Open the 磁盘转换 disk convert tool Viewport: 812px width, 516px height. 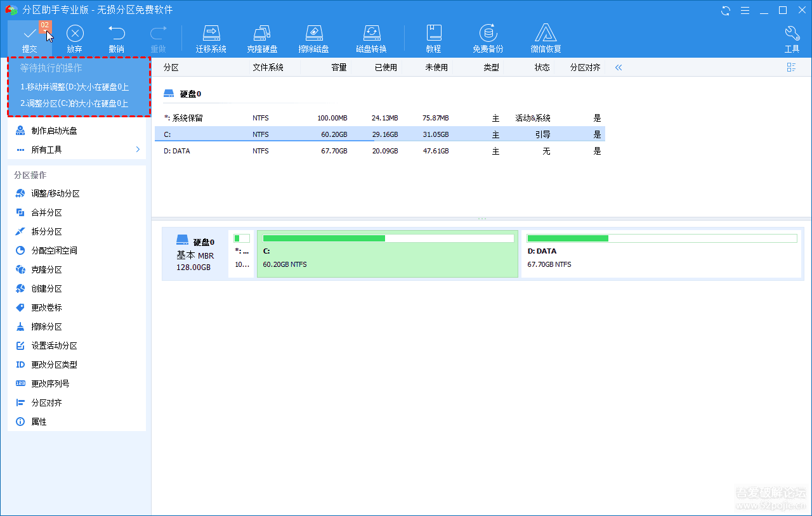click(371, 38)
